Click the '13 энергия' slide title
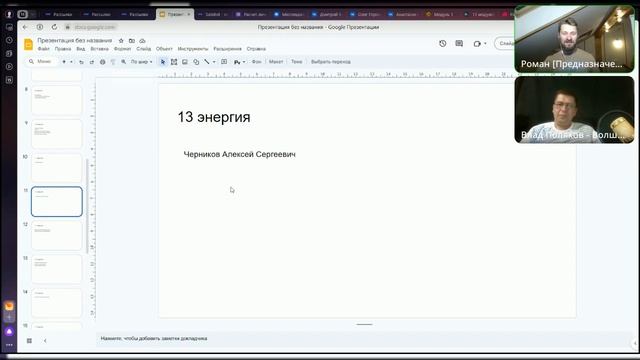 pos(214,117)
